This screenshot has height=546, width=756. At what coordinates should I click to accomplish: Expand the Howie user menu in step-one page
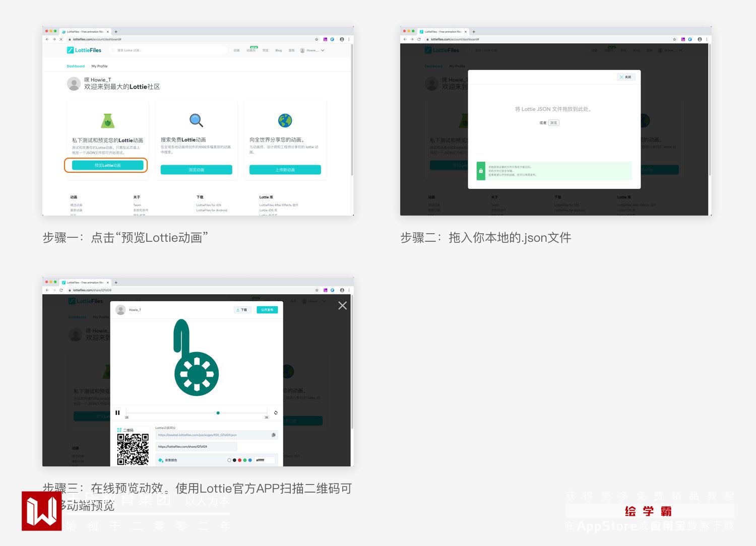click(312, 50)
